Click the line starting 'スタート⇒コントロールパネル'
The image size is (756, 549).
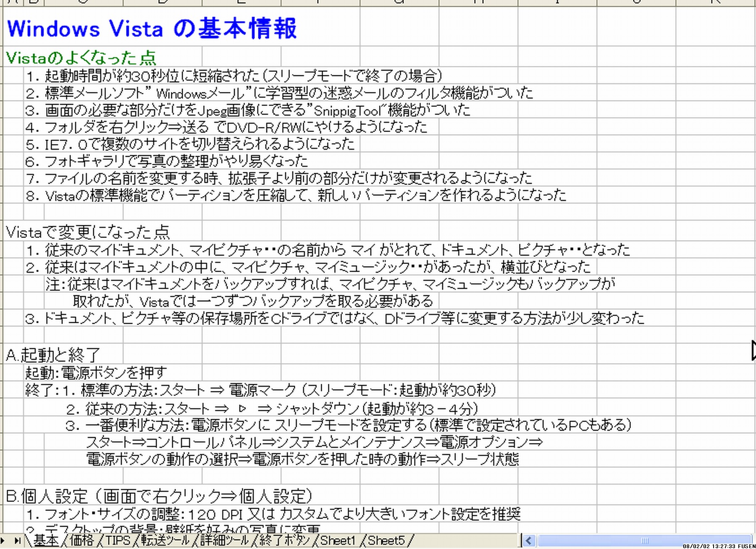point(315,442)
